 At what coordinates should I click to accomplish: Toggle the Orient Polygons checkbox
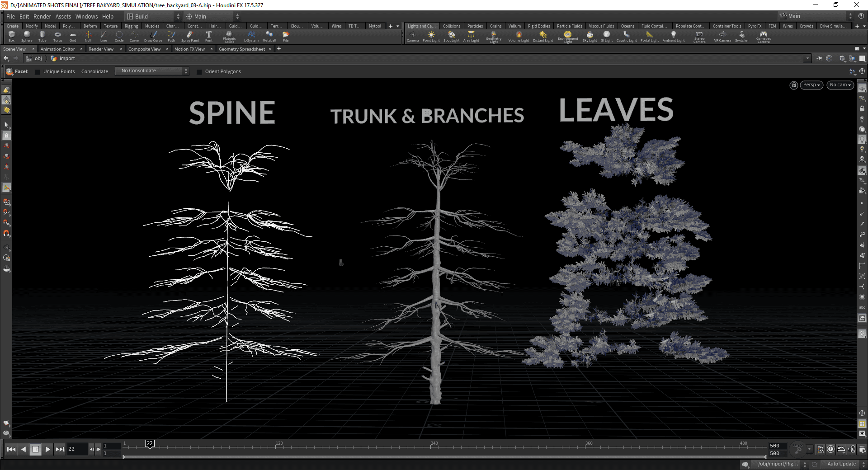(199, 71)
